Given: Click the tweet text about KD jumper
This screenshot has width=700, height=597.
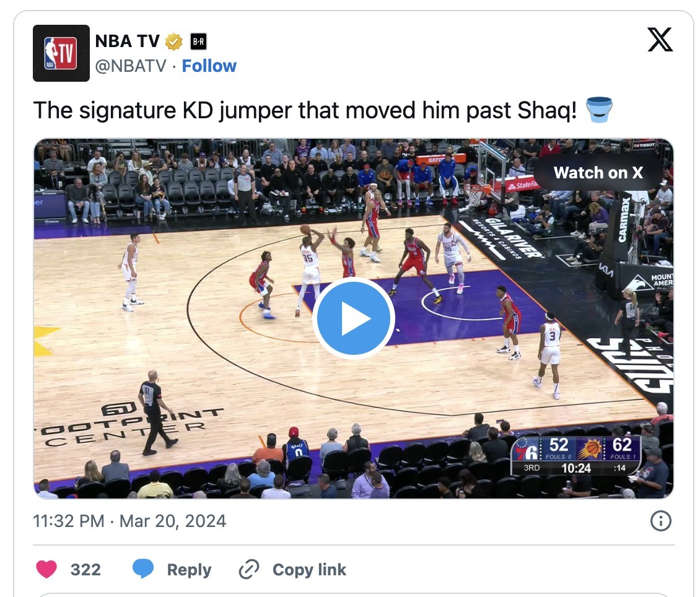Looking at the screenshot, I should 305,110.
